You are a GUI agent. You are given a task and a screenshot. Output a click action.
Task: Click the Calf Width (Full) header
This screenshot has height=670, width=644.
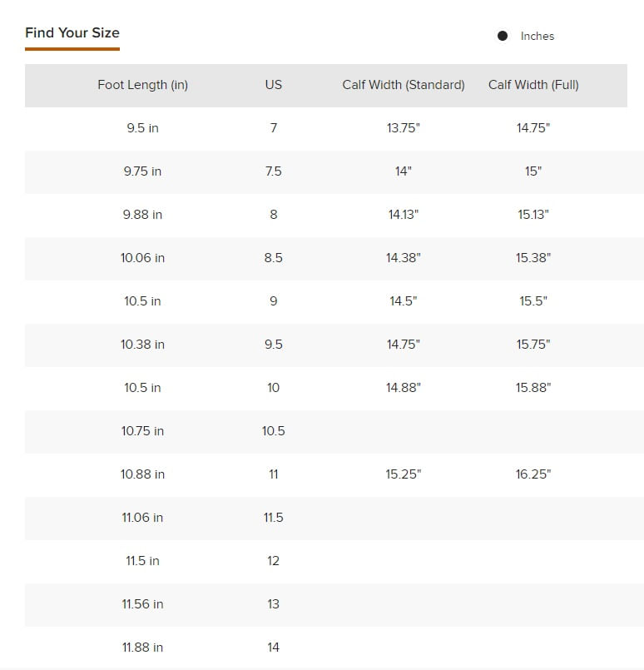[x=533, y=85]
